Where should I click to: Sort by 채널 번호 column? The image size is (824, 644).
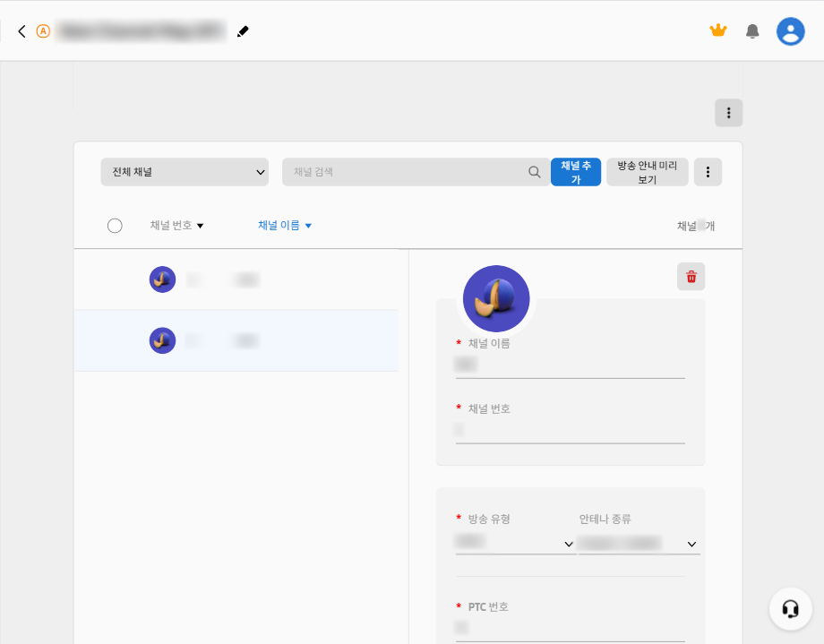[x=176, y=226]
